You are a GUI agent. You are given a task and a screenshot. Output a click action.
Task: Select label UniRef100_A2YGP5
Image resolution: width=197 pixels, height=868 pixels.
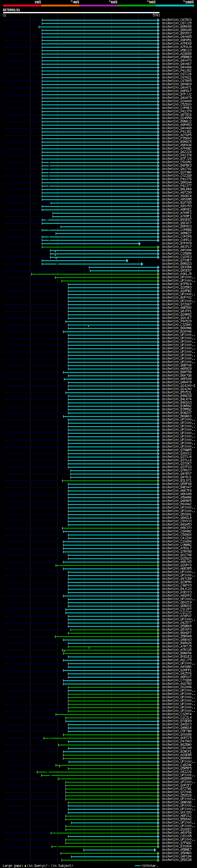[177, 135]
